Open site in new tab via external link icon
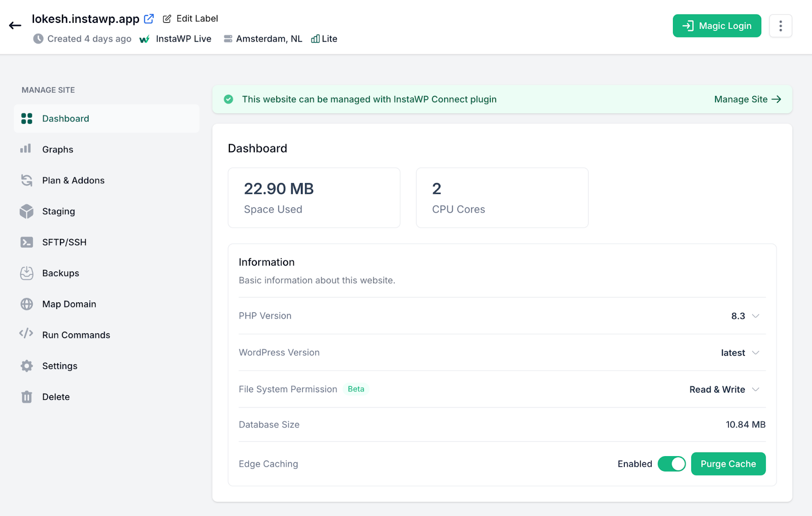The width and height of the screenshot is (812, 516). click(149, 19)
